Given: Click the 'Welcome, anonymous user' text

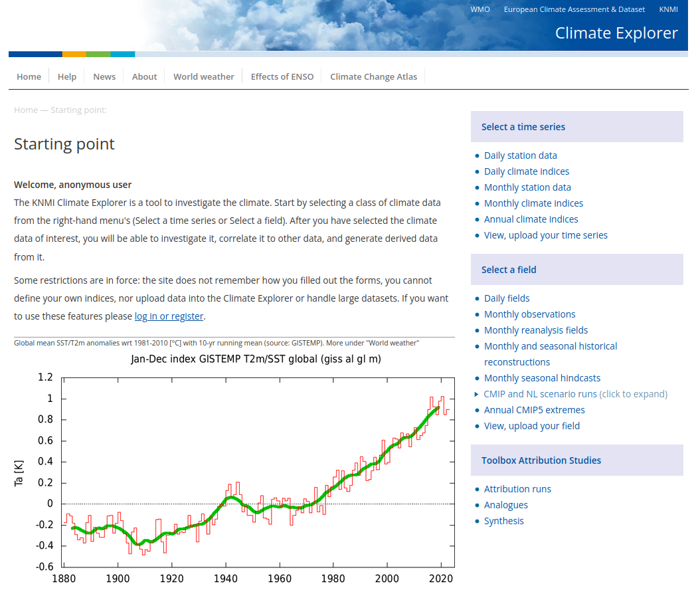Looking at the screenshot, I should (73, 185).
